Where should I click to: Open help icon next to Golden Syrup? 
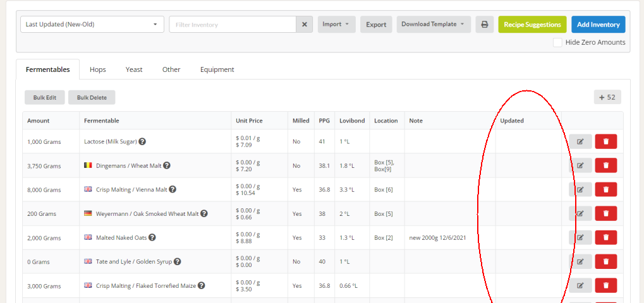pyautogui.click(x=177, y=261)
